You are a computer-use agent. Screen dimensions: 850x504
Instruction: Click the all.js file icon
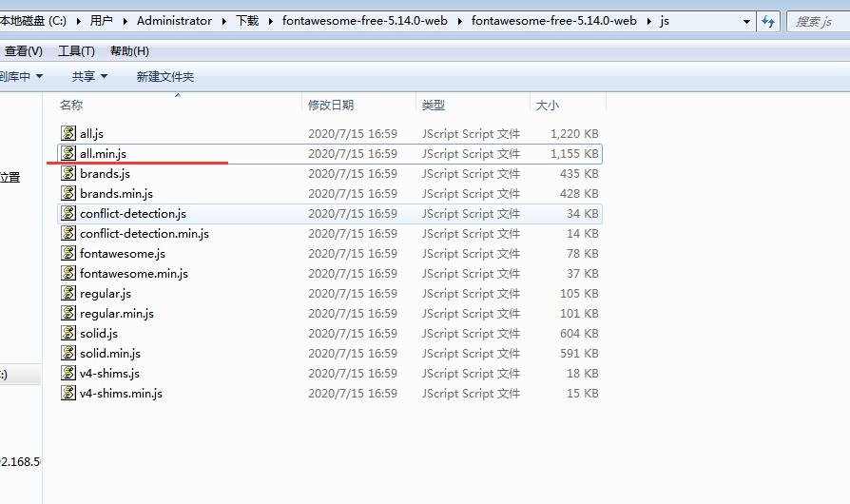point(68,133)
